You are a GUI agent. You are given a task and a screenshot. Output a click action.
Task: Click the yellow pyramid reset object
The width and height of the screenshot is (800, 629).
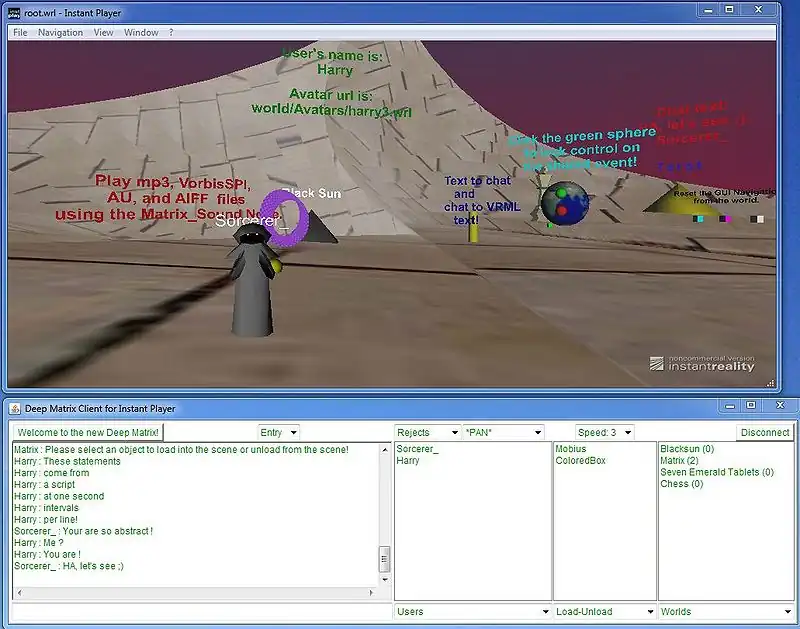coord(678,200)
